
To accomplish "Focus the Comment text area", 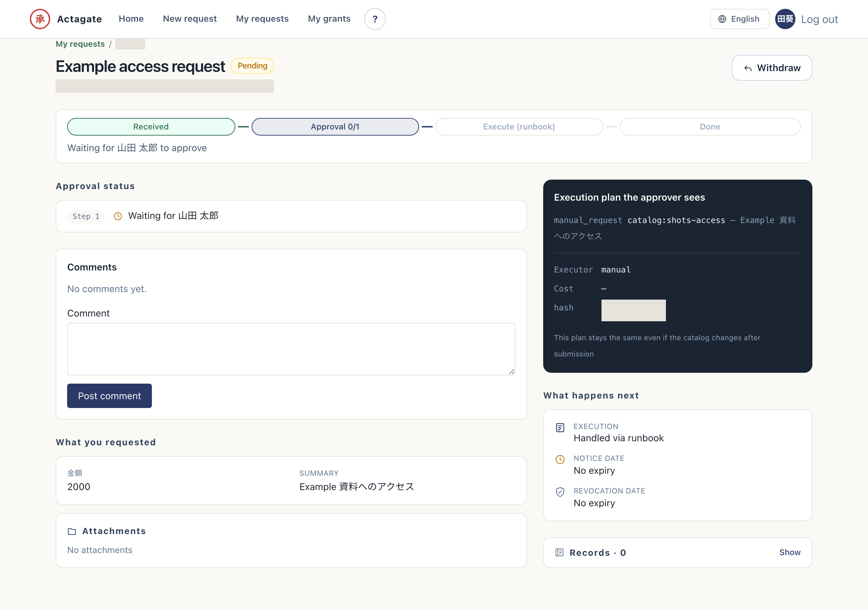I will pos(291,349).
